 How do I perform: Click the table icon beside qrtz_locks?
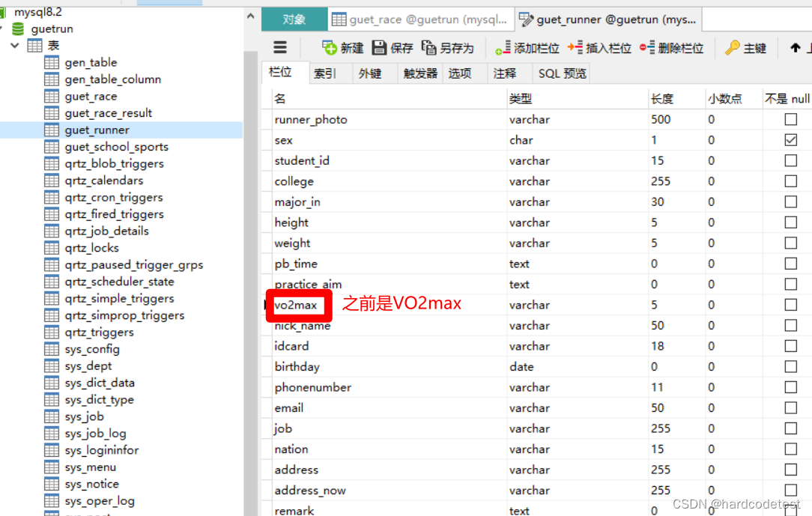pyautogui.click(x=52, y=248)
